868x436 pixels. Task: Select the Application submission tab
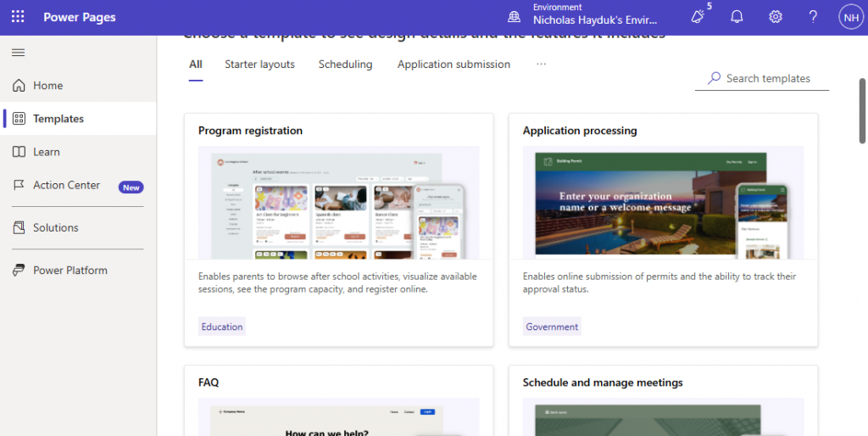pos(453,64)
